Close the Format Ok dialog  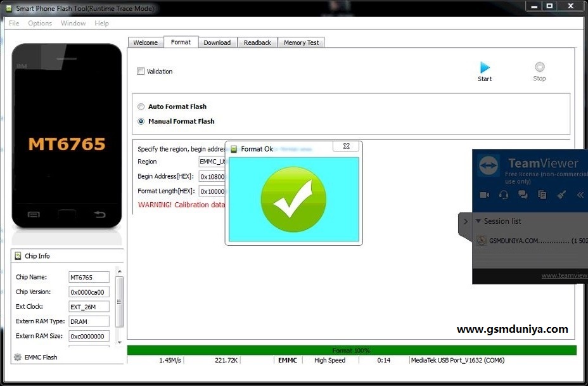tap(346, 146)
